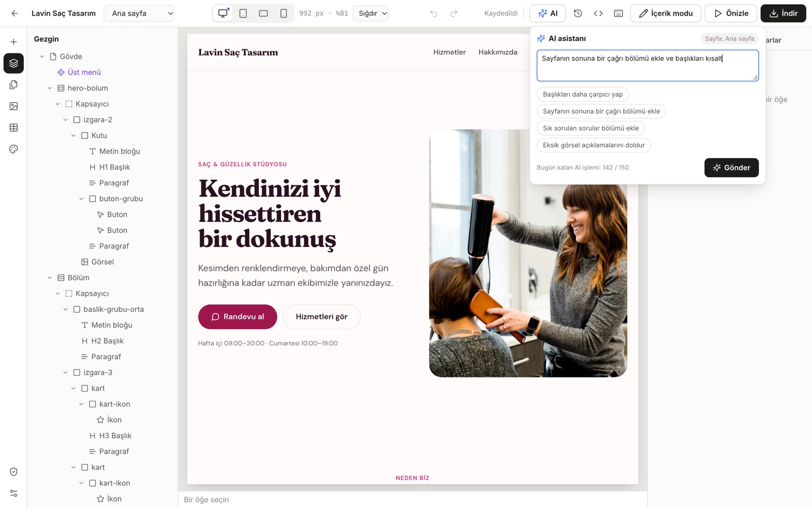Open the pages icon in sidebar
Viewport: 812px width, 508px height.
14,85
